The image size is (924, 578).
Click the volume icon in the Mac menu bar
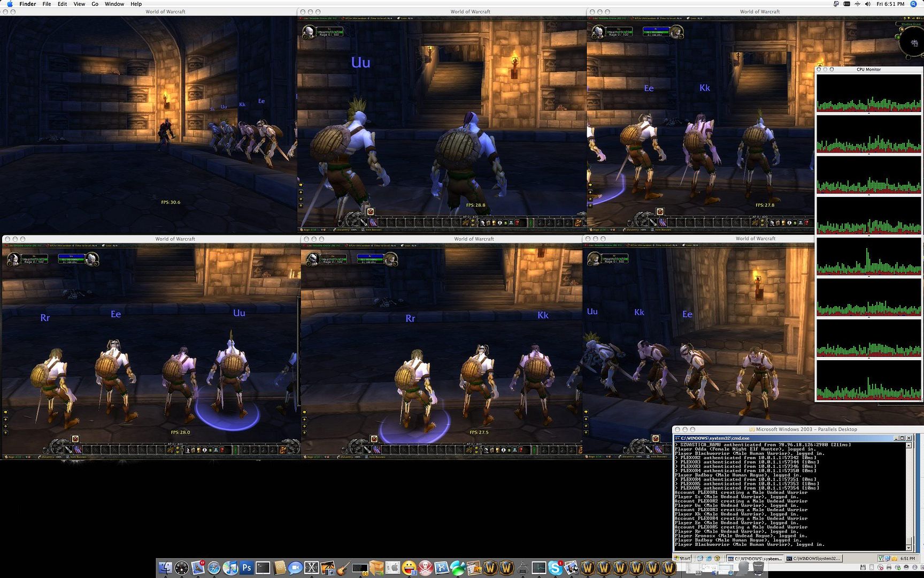[x=868, y=4]
